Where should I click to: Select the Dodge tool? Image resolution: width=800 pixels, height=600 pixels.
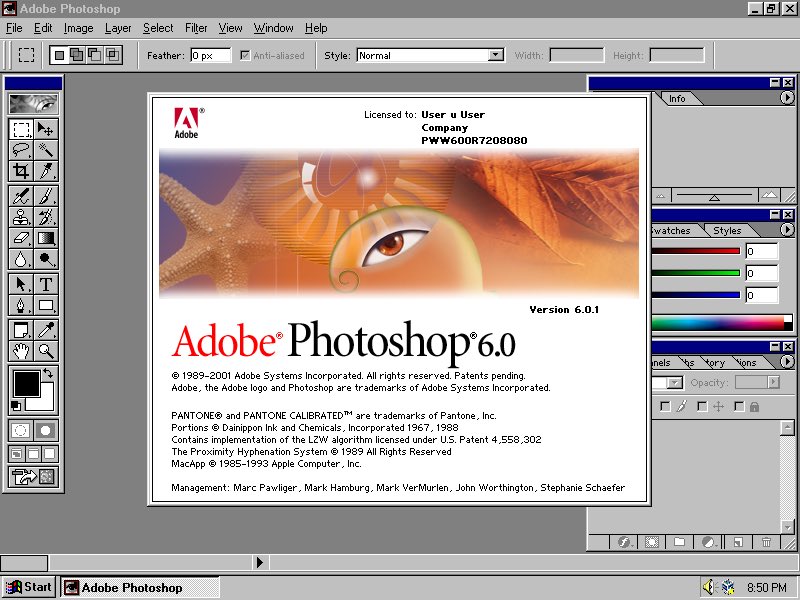pos(46,259)
